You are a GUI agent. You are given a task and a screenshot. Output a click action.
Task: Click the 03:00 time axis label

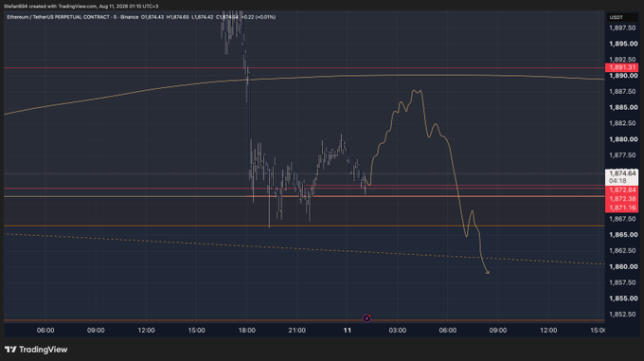click(398, 331)
